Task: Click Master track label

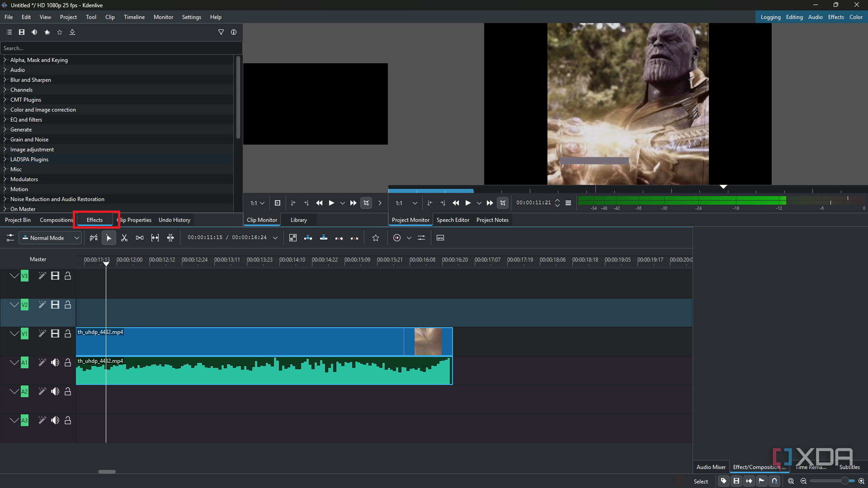Action: pos(38,259)
